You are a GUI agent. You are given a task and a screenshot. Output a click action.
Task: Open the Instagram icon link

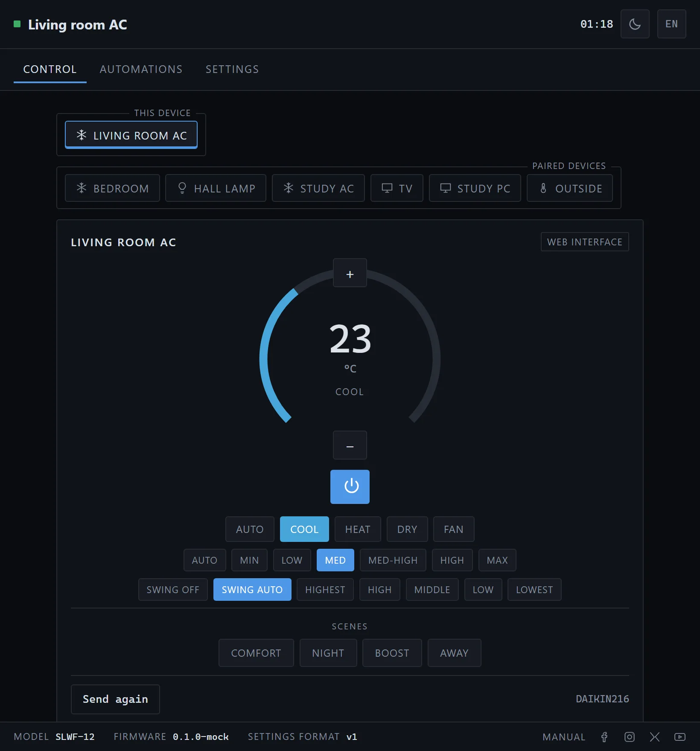coord(630,737)
